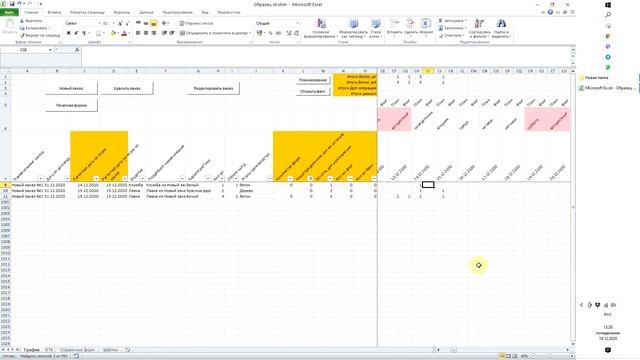Switch to the Разработчик ribbon tab
Screen dimensions: 640x360
pos(229,12)
